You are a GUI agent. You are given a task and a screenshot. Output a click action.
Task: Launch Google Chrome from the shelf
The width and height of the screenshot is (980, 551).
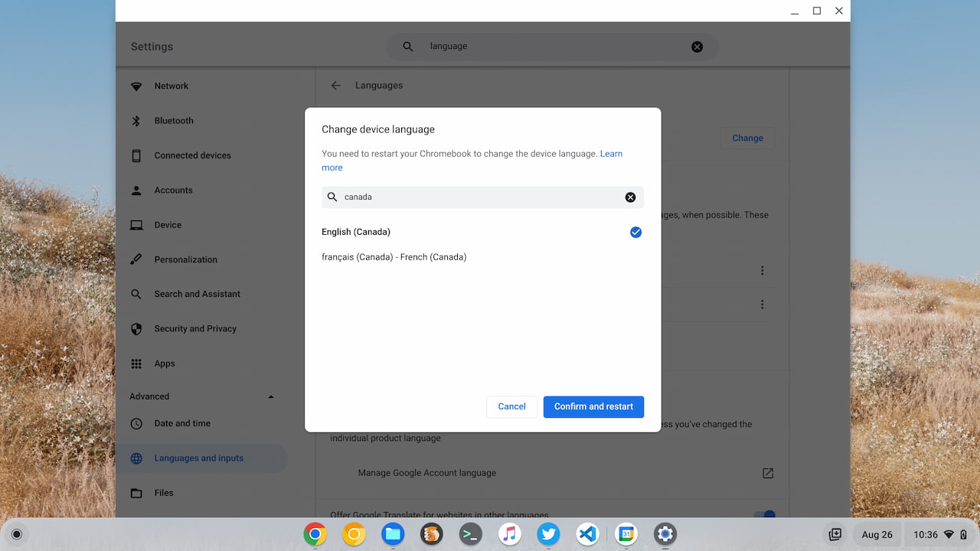(315, 534)
